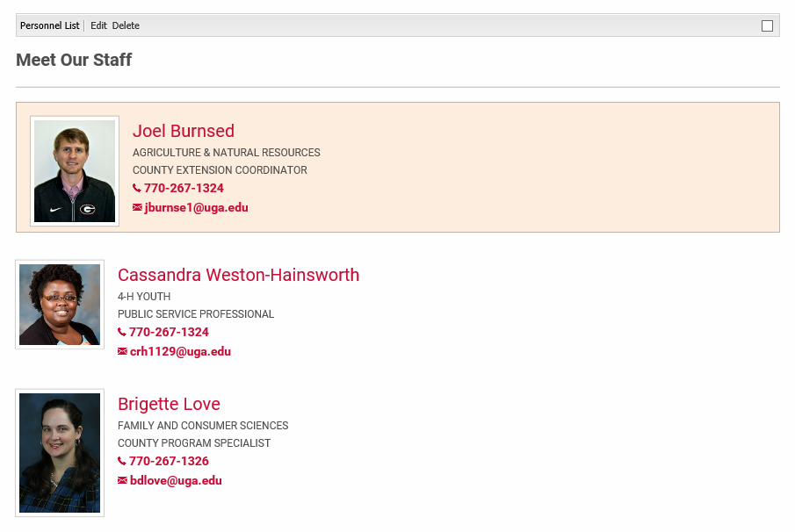
Task: Call Joel Burnsed at 770-267-1324
Action: (x=184, y=188)
